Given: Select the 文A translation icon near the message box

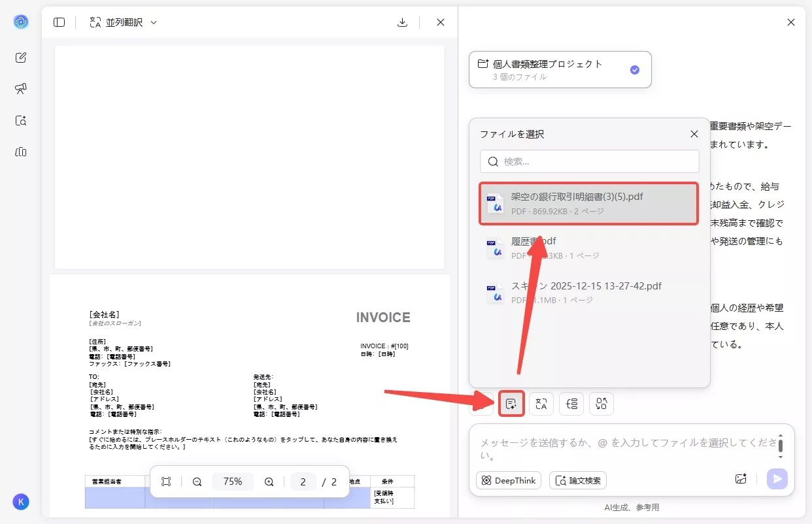Looking at the screenshot, I should tap(541, 403).
